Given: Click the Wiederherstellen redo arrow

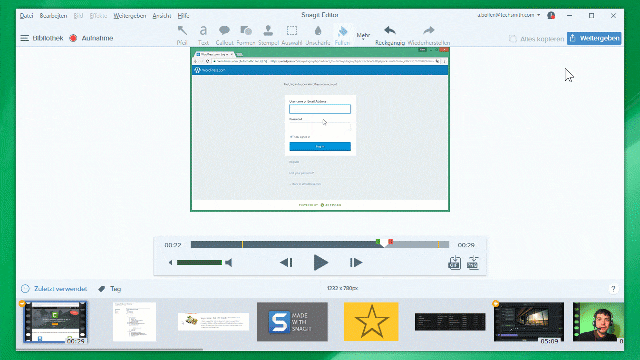Looking at the screenshot, I should tap(429, 35).
